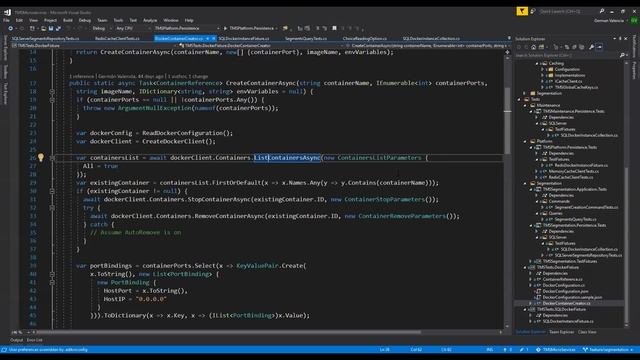Collapse the code region at line 41
Viewport: 640px width, 360px height.
click(x=52, y=282)
